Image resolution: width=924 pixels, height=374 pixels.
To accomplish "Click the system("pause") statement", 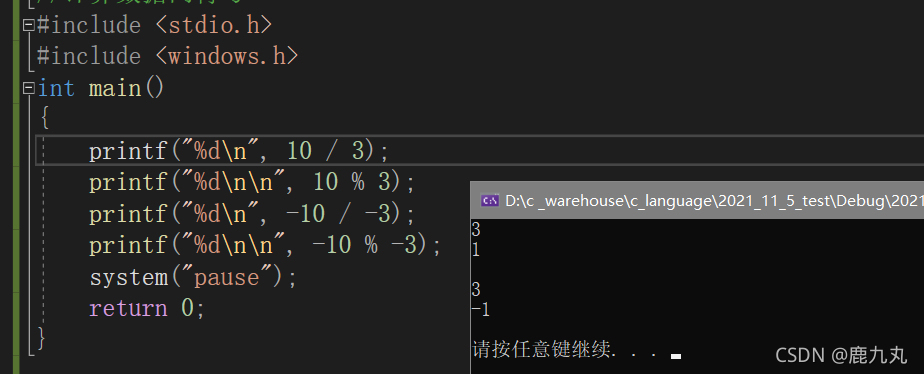I will [193, 277].
